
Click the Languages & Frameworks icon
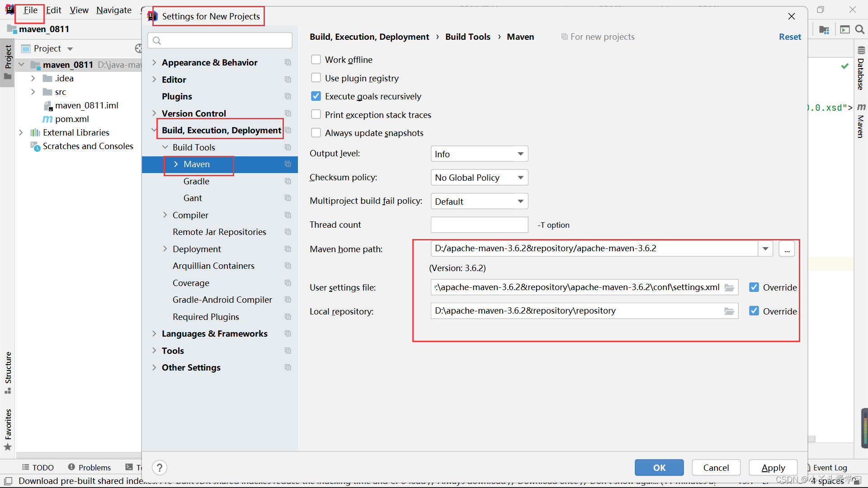288,333
